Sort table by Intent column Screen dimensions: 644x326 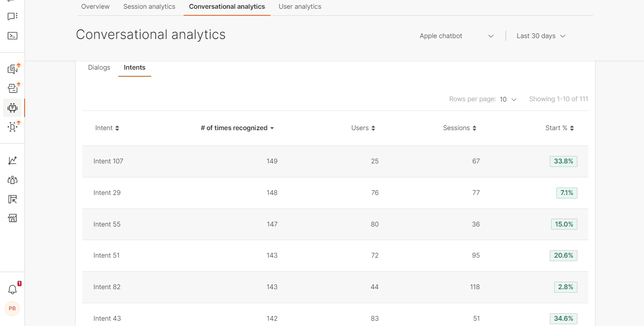pos(107,128)
